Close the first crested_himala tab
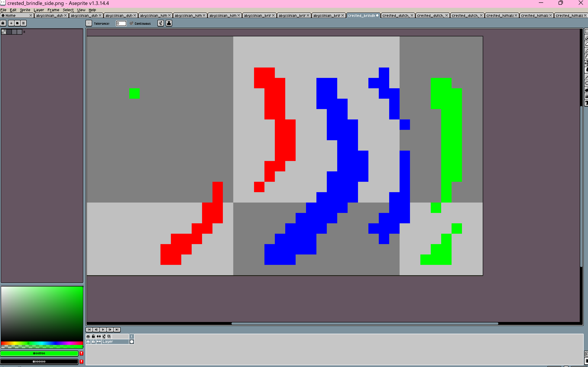The width and height of the screenshot is (588, 367). [x=516, y=16]
